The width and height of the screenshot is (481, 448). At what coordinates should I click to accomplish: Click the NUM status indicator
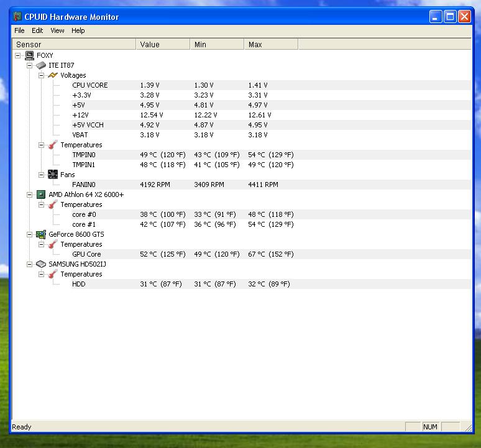430,427
